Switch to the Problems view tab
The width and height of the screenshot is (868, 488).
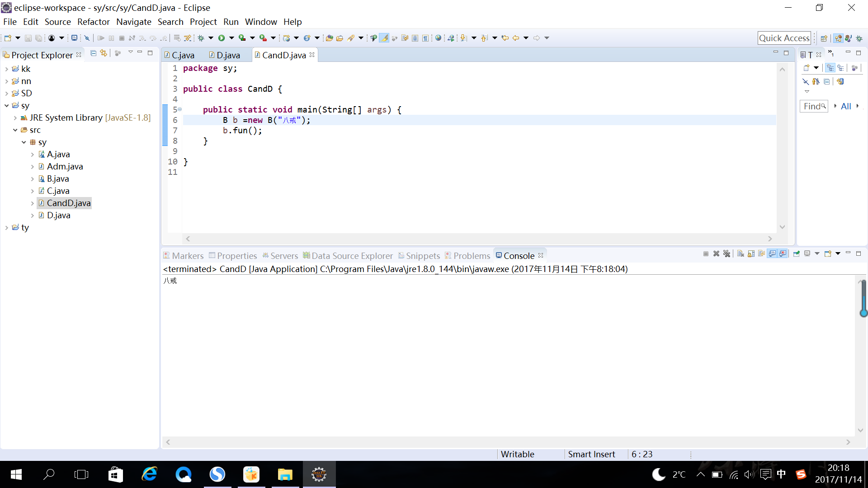[x=467, y=256]
